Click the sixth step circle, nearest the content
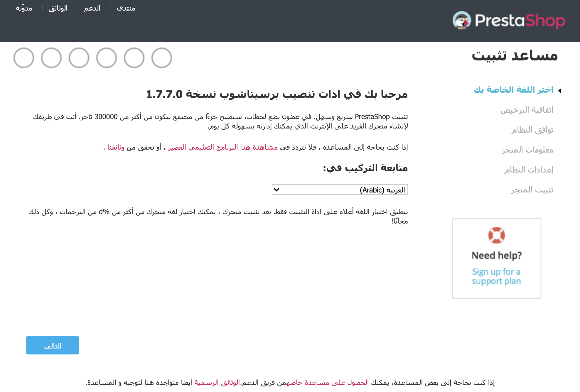Screen dimensions: 580x392 162,58
